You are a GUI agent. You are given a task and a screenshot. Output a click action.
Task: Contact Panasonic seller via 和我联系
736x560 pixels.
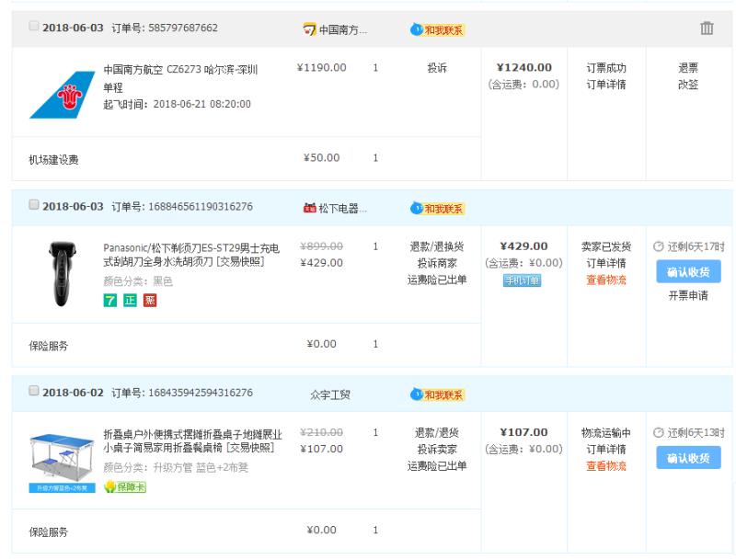(x=438, y=208)
